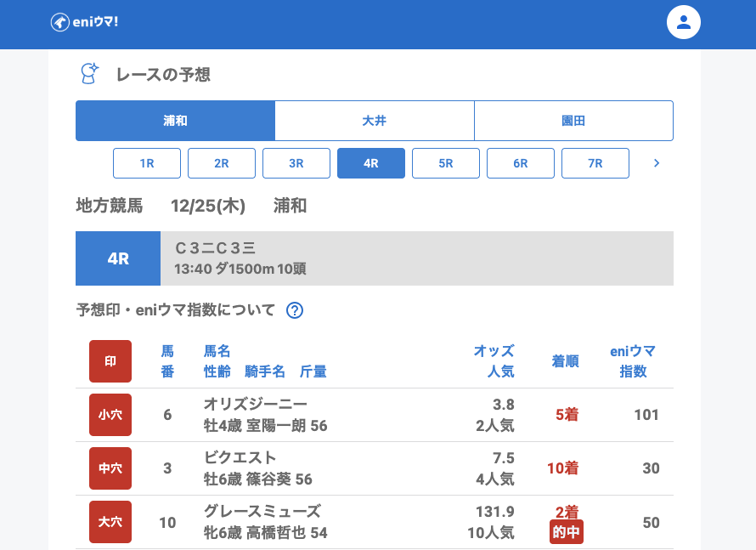This screenshot has width=756, height=550.
Task: Click the 的中 hit badge
Action: click(x=566, y=532)
